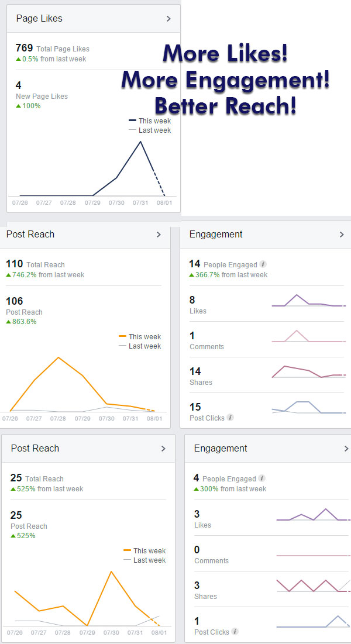Click info icon beside 14 People Engaged

point(263,264)
